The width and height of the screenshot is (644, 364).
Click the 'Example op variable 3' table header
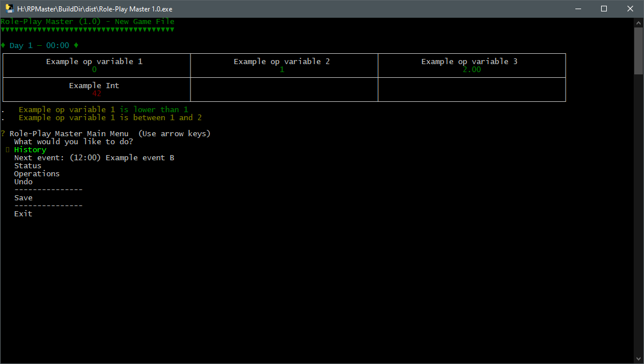(x=470, y=62)
